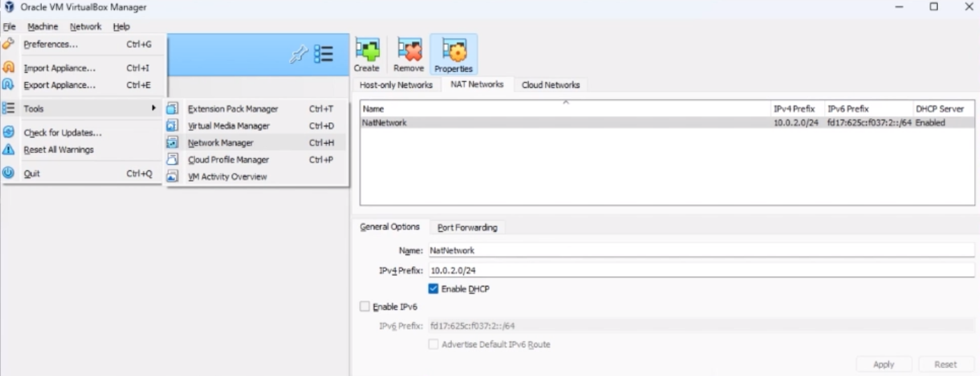The height and width of the screenshot is (376, 980).
Task: Click the Extension Pack Manager icon
Action: 173,108
